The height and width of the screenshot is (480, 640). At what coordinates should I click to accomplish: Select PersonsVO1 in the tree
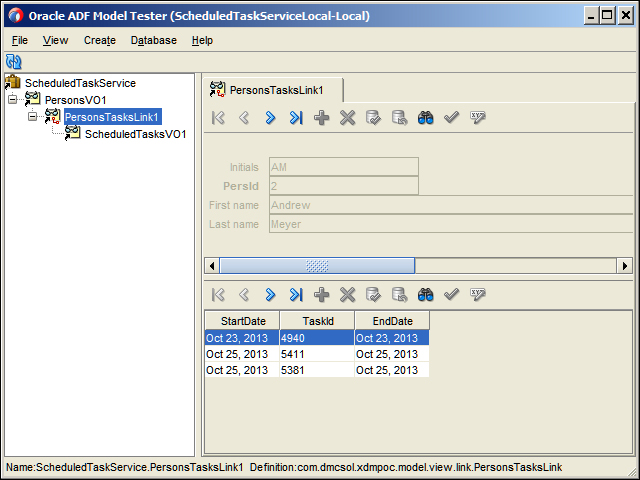tap(76, 100)
